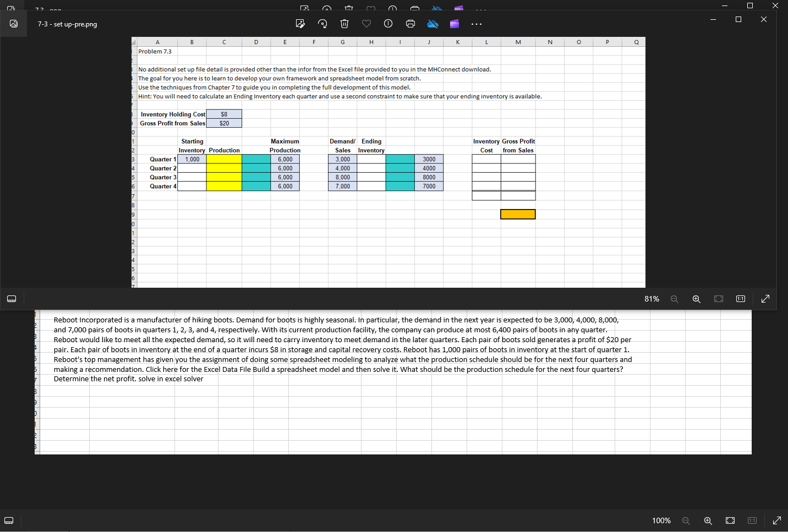This screenshot has width=788, height=532.
Task: Click the yellow Production cell for Quarter 1
Action: pyautogui.click(x=224, y=160)
